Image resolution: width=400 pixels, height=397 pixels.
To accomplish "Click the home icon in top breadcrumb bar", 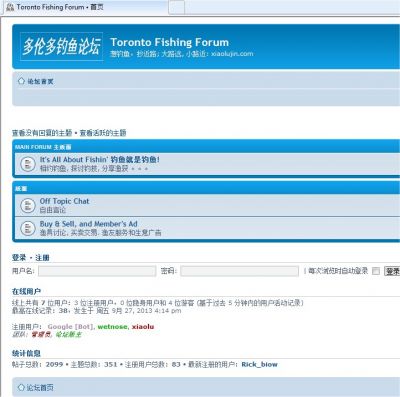I will pyautogui.click(x=21, y=81).
